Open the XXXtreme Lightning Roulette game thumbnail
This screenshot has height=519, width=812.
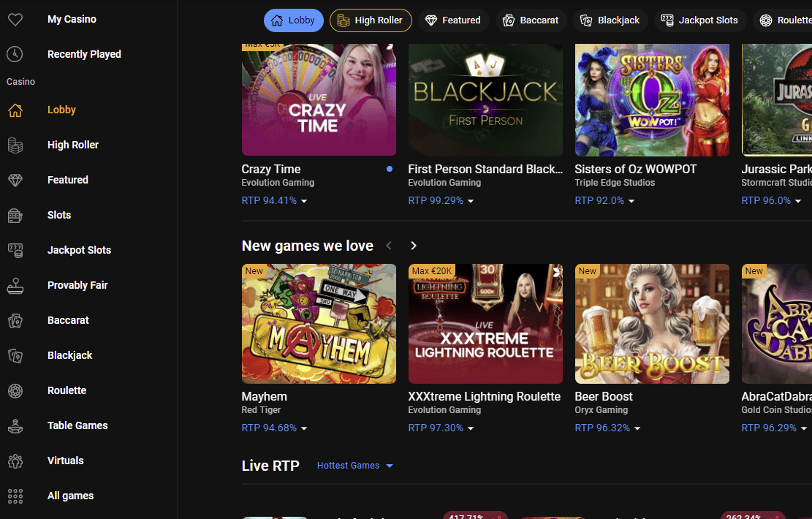(485, 324)
